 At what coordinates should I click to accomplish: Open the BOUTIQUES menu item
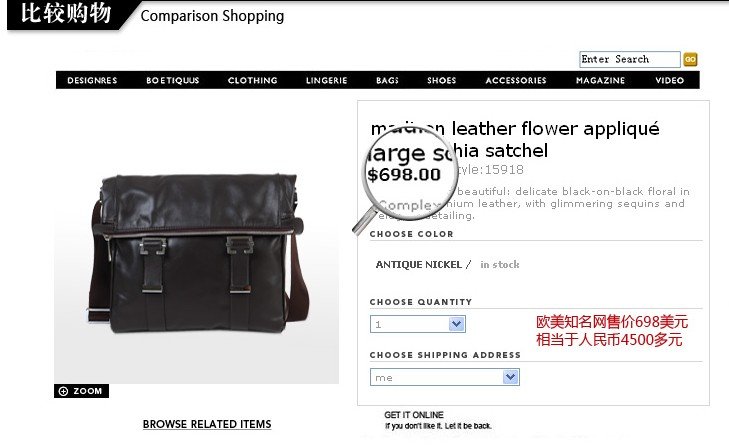(x=172, y=80)
